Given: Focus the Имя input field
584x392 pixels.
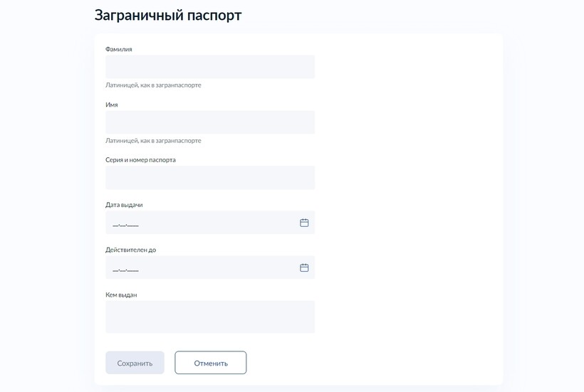Looking at the screenshot, I should tap(210, 122).
